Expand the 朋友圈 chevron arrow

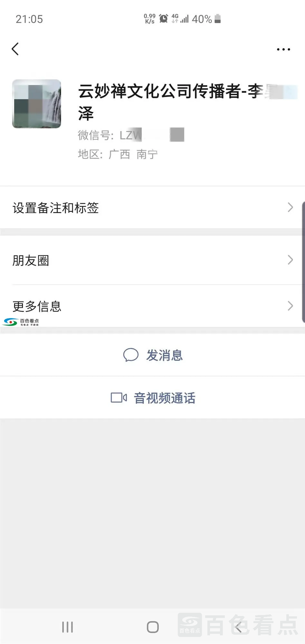(x=290, y=260)
